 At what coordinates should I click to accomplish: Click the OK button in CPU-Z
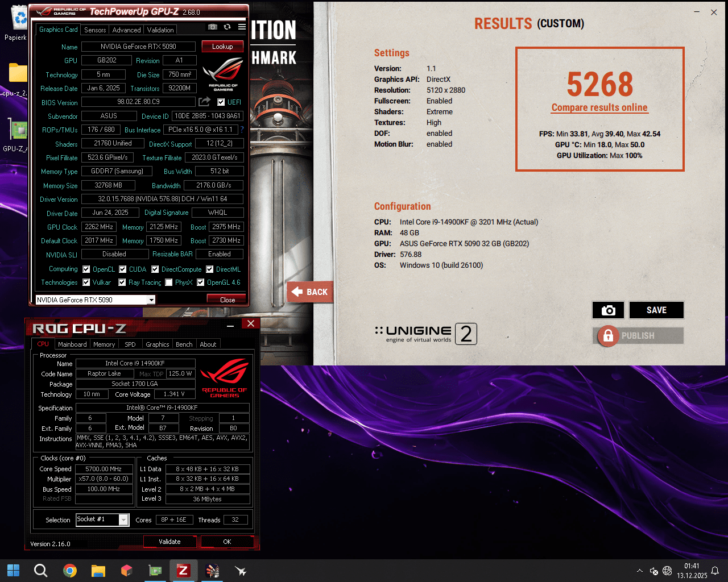[227, 542]
